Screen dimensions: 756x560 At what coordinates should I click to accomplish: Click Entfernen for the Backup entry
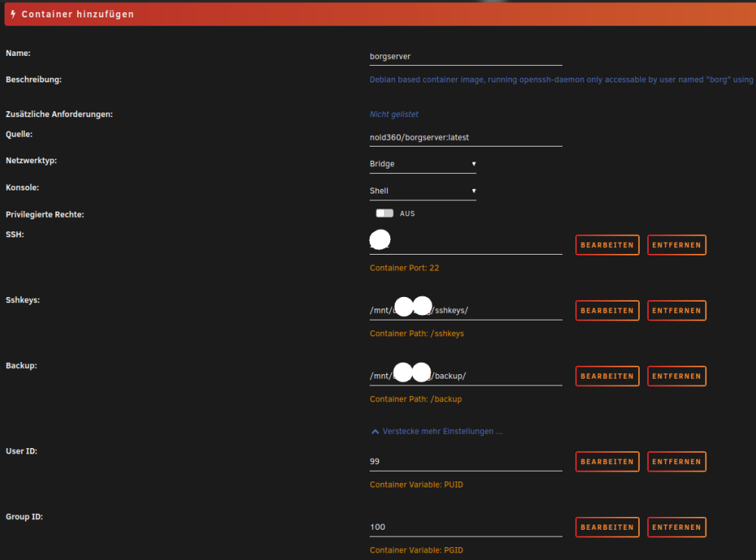coord(677,376)
